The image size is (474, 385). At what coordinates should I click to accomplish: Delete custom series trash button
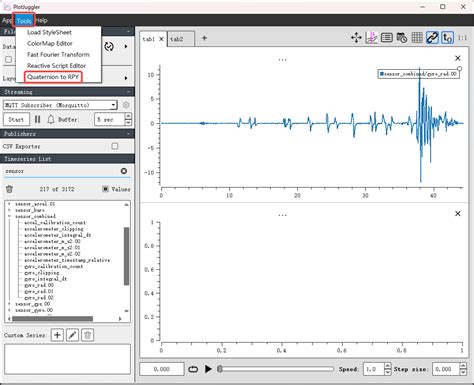coord(87,335)
